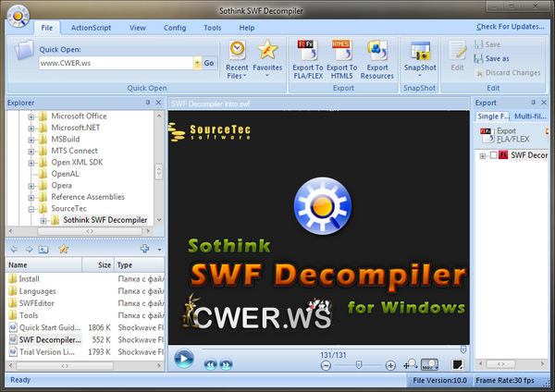Click the zoom-in plus icon below preview
This screenshot has height=392, width=555.
coord(390,365)
